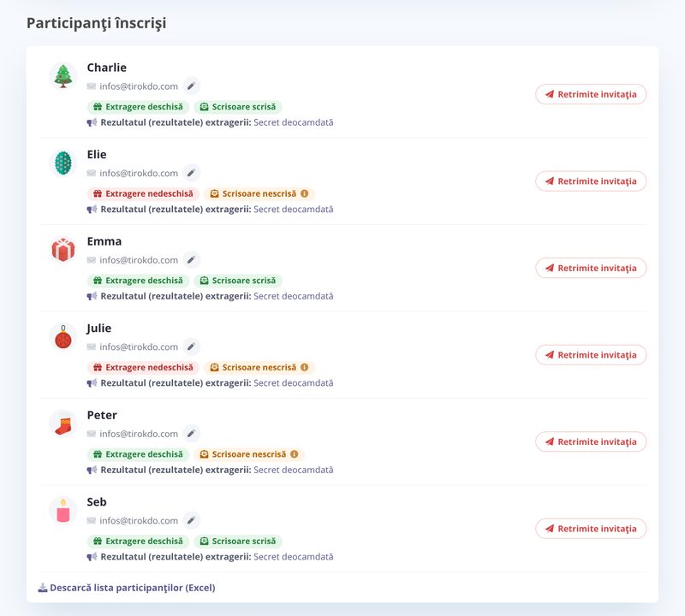Viewport: 685px width, 616px height.
Task: Click Peter's red stocking avatar
Action: click(x=63, y=423)
